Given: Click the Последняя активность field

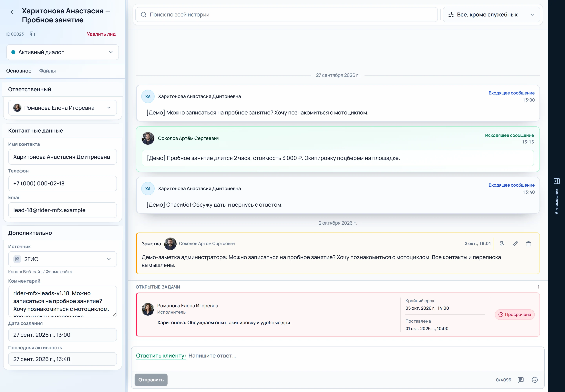Looking at the screenshot, I should pyautogui.click(x=62, y=359).
